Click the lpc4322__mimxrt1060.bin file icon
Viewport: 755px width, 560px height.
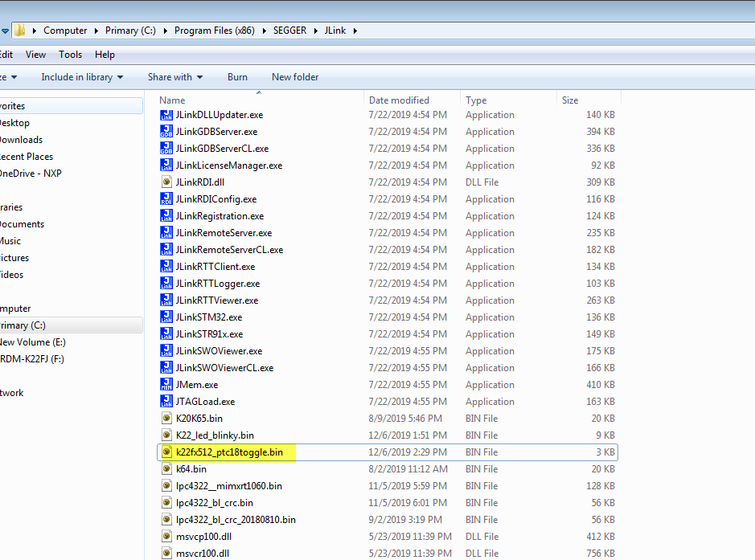tap(166, 486)
